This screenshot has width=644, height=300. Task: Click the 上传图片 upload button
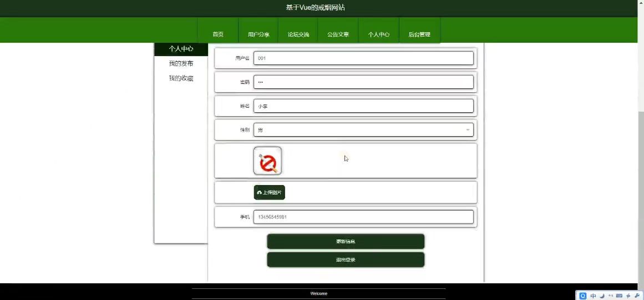(x=270, y=192)
